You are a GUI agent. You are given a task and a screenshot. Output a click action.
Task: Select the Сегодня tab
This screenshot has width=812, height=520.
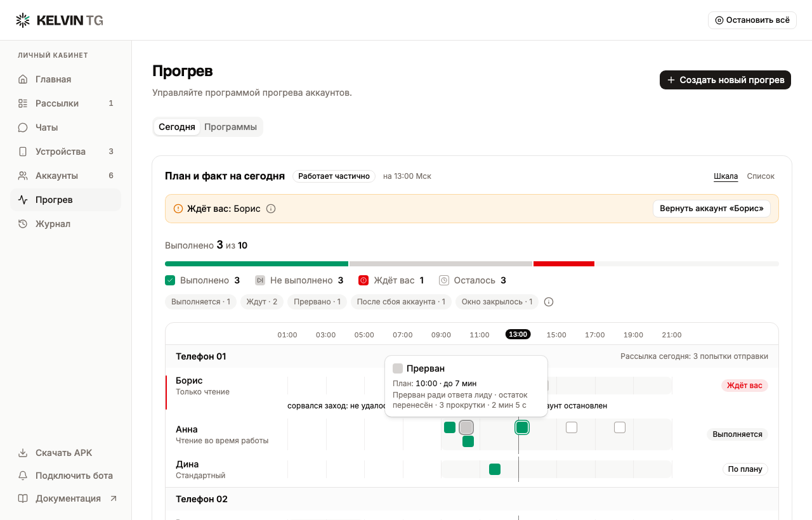click(x=177, y=127)
